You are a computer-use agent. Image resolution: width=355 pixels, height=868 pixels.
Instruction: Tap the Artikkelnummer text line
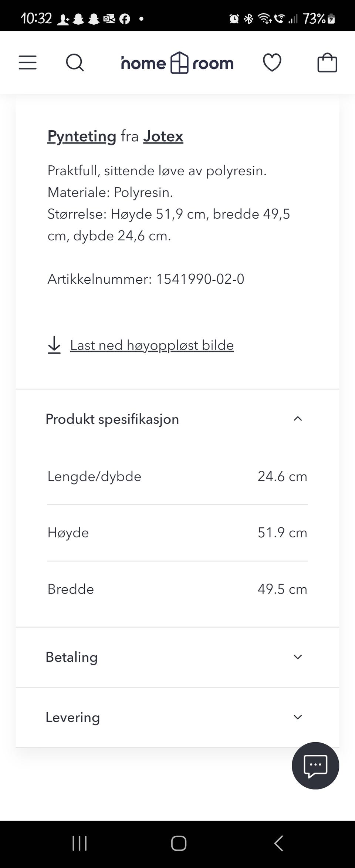[146, 279]
